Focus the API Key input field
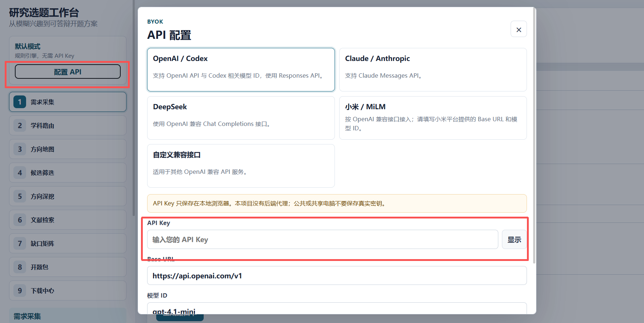 coord(323,240)
